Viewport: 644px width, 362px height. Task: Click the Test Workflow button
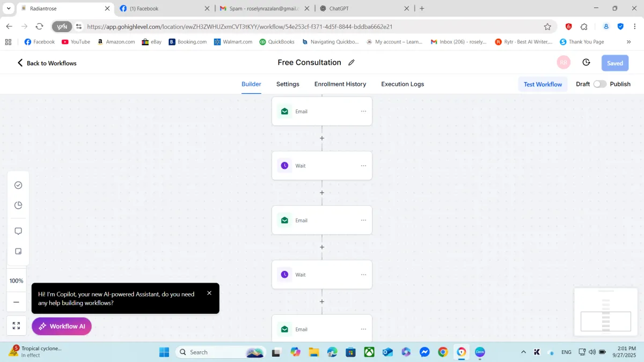pyautogui.click(x=543, y=84)
